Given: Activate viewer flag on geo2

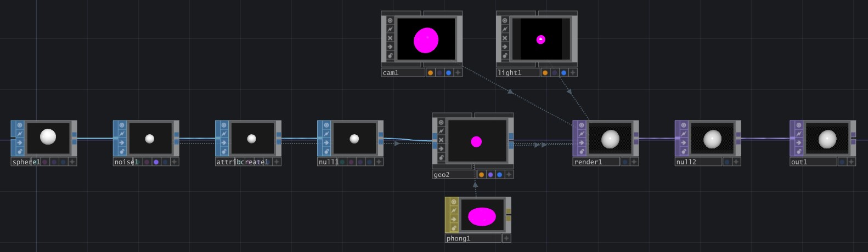Looking at the screenshot, I should (x=441, y=122).
